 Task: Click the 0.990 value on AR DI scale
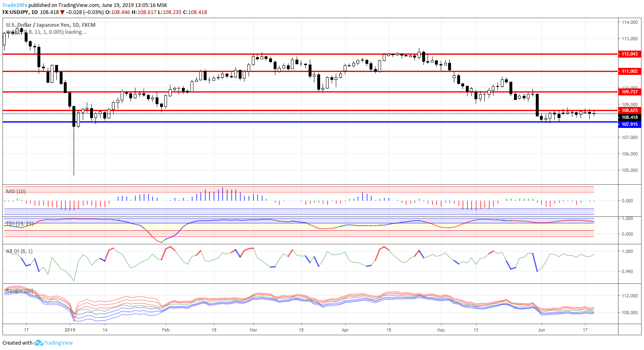pos(627,271)
